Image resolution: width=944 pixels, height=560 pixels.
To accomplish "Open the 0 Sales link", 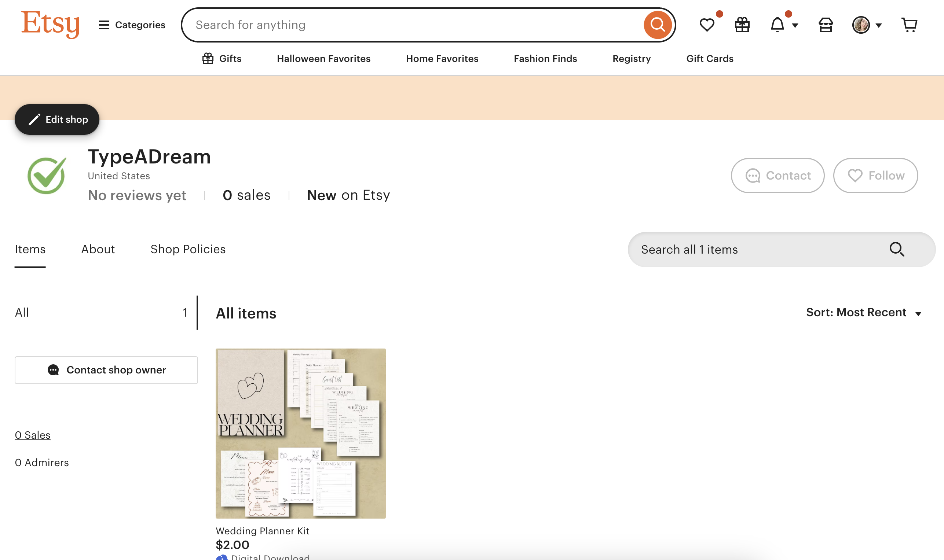I will pos(33,435).
